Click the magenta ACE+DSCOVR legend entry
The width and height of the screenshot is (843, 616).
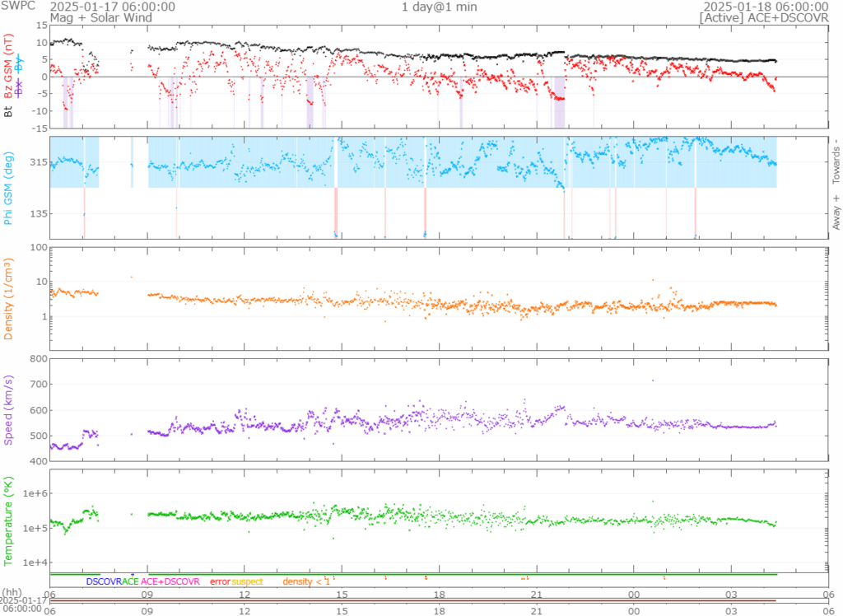click(170, 581)
